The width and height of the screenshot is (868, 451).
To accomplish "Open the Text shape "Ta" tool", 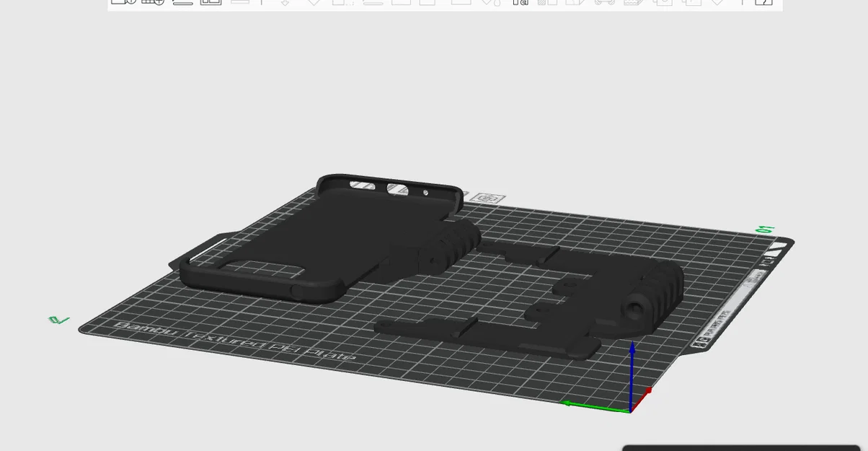I will click(x=520, y=2).
